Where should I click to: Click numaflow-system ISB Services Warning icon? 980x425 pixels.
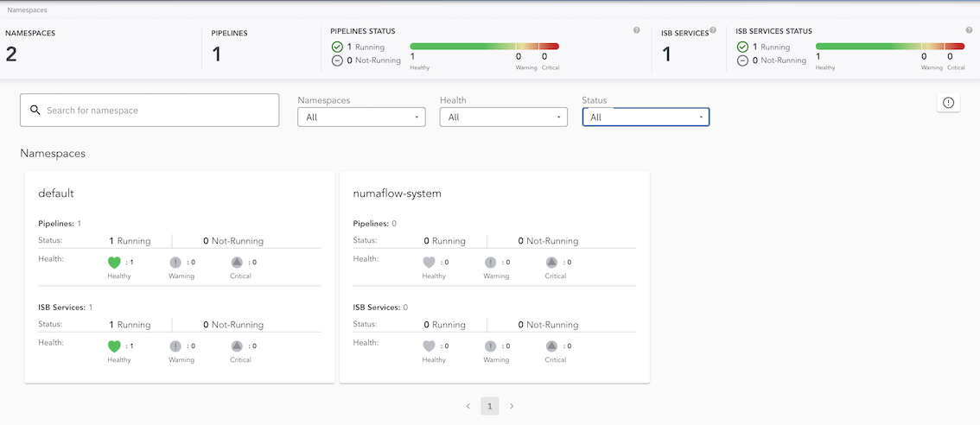[x=491, y=346]
